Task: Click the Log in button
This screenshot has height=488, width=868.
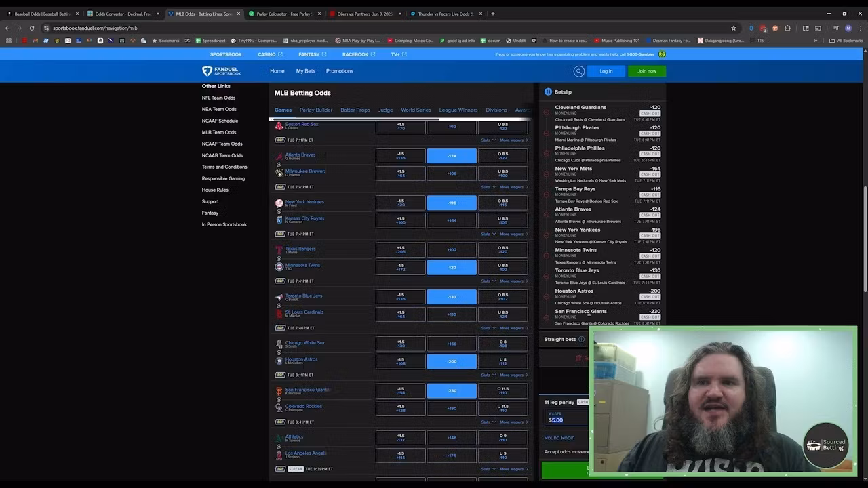Action: click(606, 71)
